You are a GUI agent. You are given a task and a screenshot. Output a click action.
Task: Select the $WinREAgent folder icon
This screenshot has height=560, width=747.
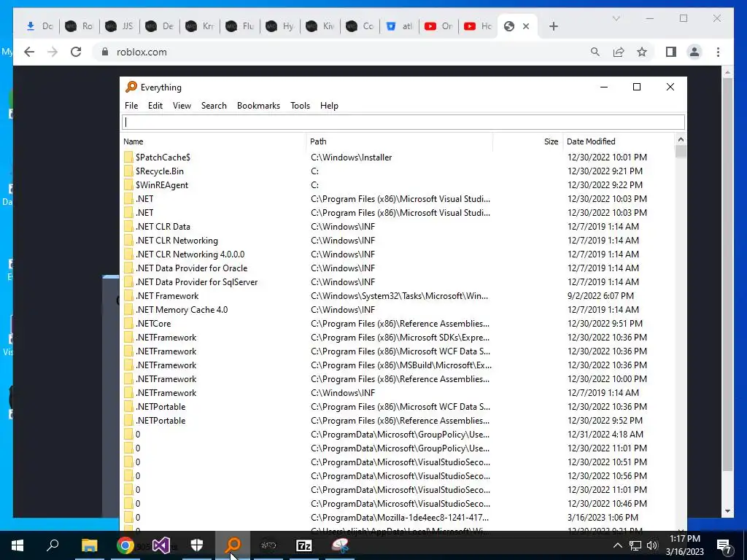coord(128,184)
